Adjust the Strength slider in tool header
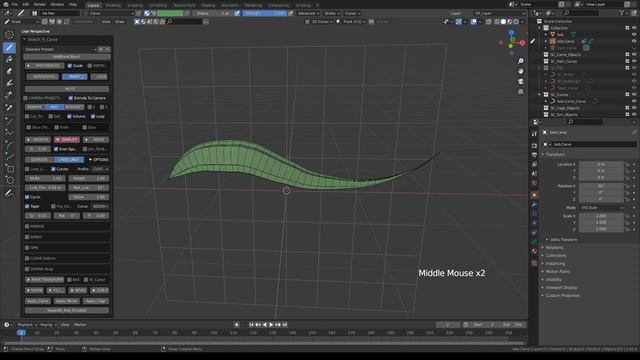 [264, 13]
